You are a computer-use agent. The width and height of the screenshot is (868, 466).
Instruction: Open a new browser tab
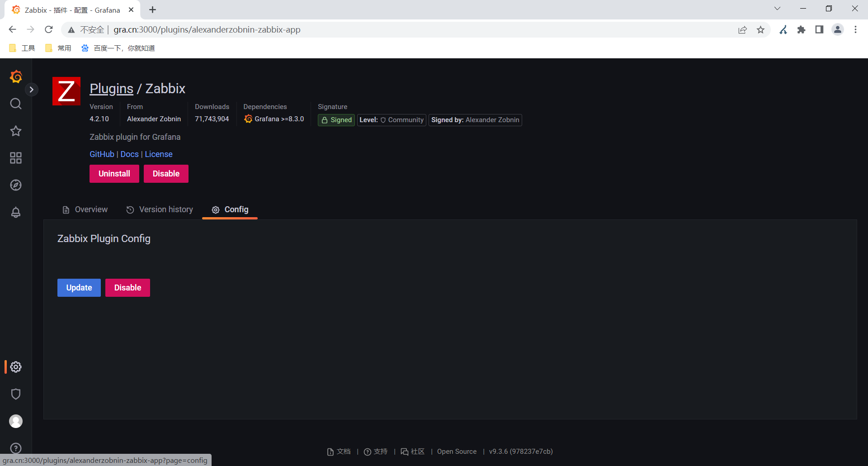(153, 10)
